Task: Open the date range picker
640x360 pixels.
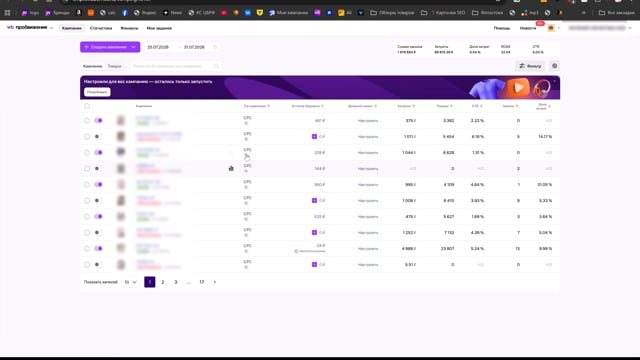Action: click(x=181, y=47)
